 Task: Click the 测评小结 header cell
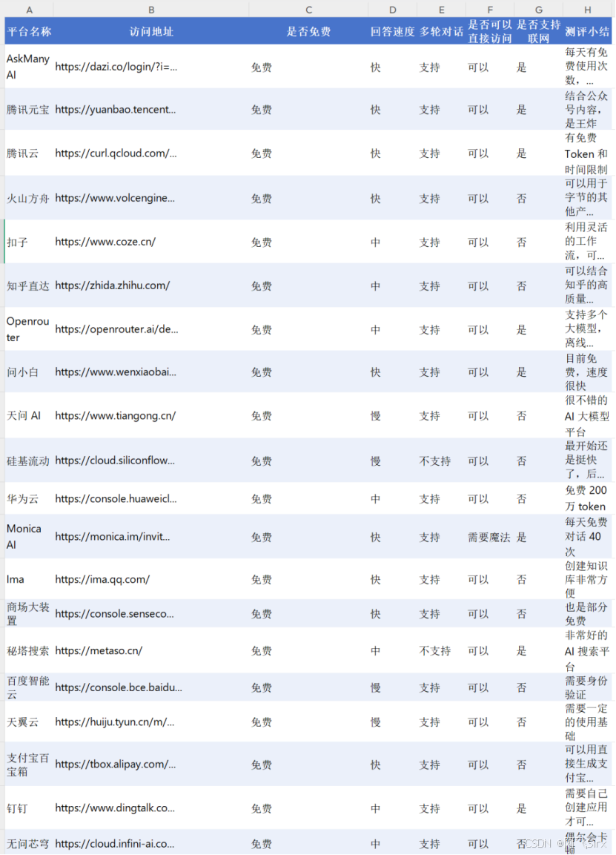(x=587, y=31)
